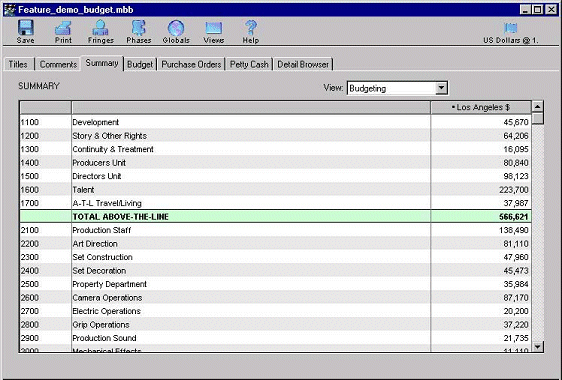Image resolution: width=562 pixels, height=380 pixels.
Task: Open the Globals globe icon
Action: pyautogui.click(x=176, y=28)
